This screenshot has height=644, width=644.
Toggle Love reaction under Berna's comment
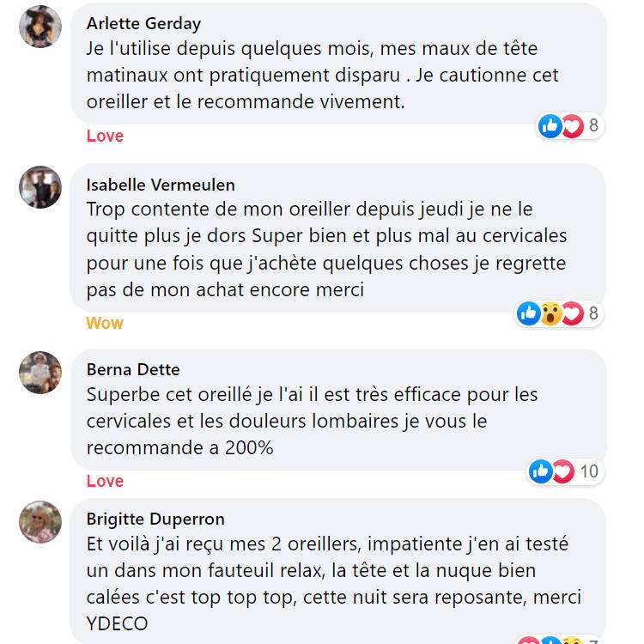105,482
